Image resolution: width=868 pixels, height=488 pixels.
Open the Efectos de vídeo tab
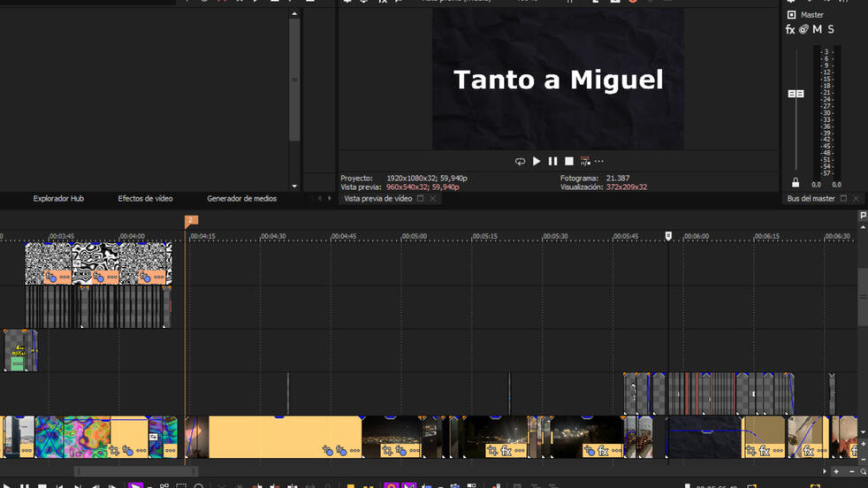(145, 199)
